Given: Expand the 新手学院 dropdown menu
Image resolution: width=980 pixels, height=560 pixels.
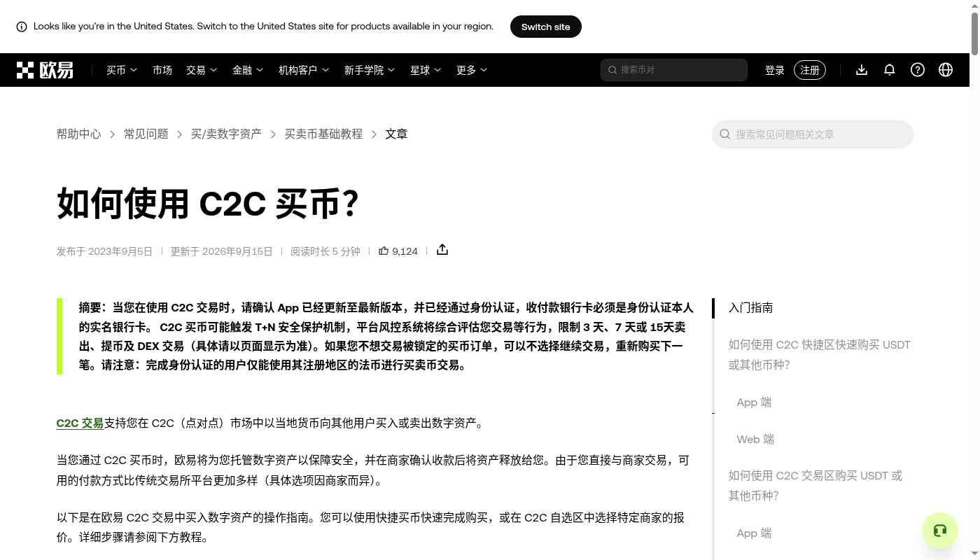Looking at the screenshot, I should coord(370,70).
